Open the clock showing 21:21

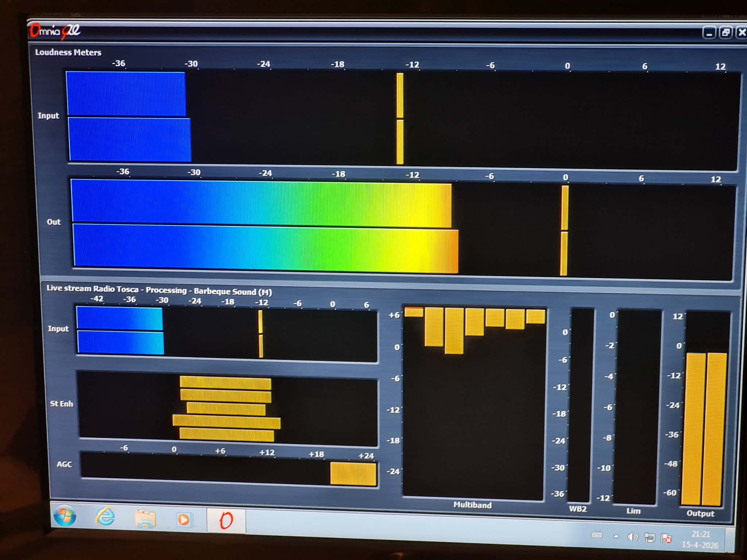click(x=700, y=539)
